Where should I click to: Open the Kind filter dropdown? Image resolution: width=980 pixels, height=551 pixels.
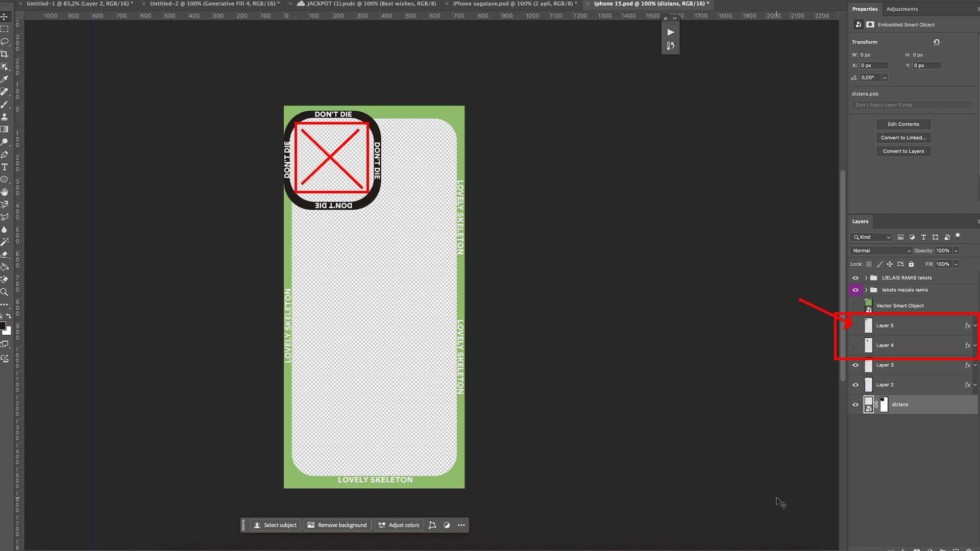871,237
